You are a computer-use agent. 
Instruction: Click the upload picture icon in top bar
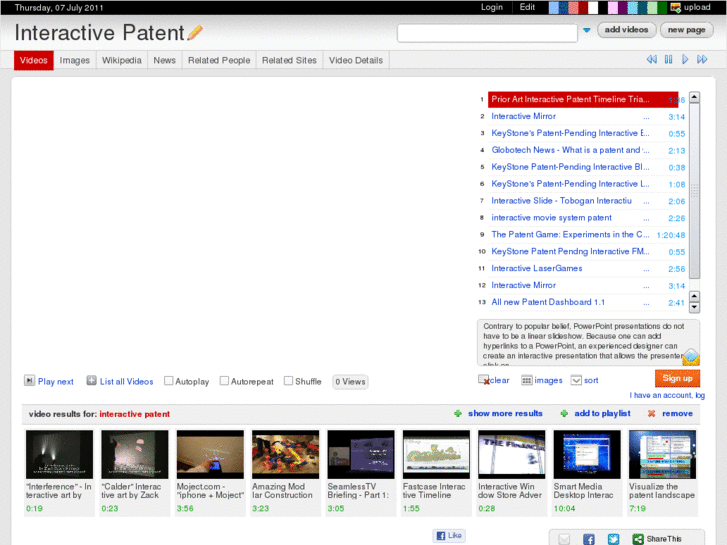click(x=676, y=7)
